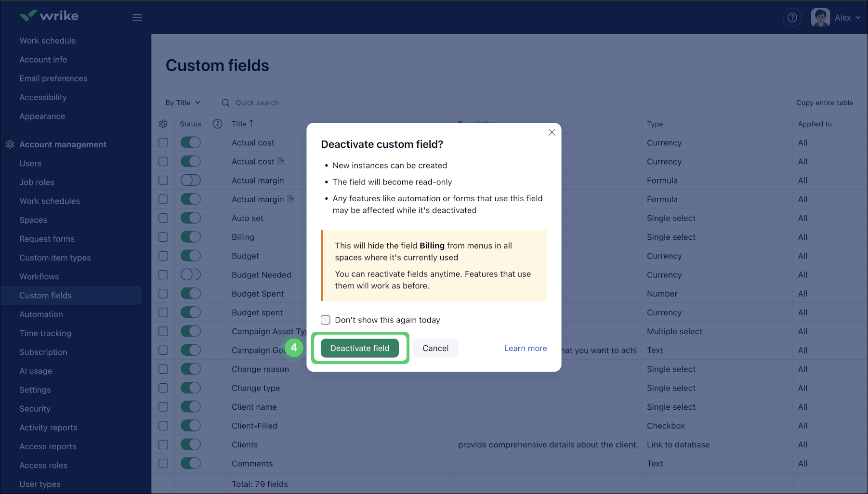Toggle the hamburger sidebar menu icon
Image resolution: width=868 pixels, height=494 pixels.
137,18
